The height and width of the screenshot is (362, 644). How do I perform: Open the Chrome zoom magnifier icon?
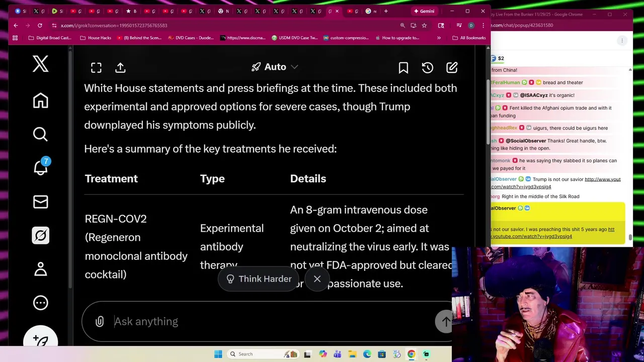[x=403, y=25]
